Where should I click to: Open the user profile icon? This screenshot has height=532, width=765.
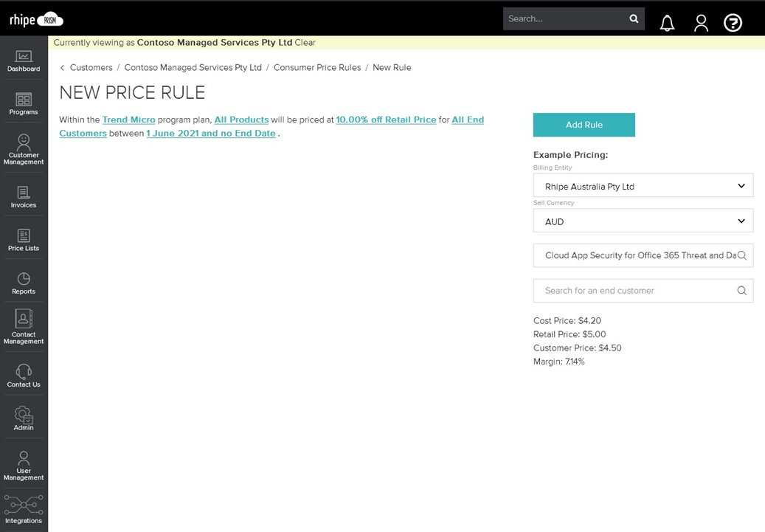pyautogui.click(x=701, y=22)
